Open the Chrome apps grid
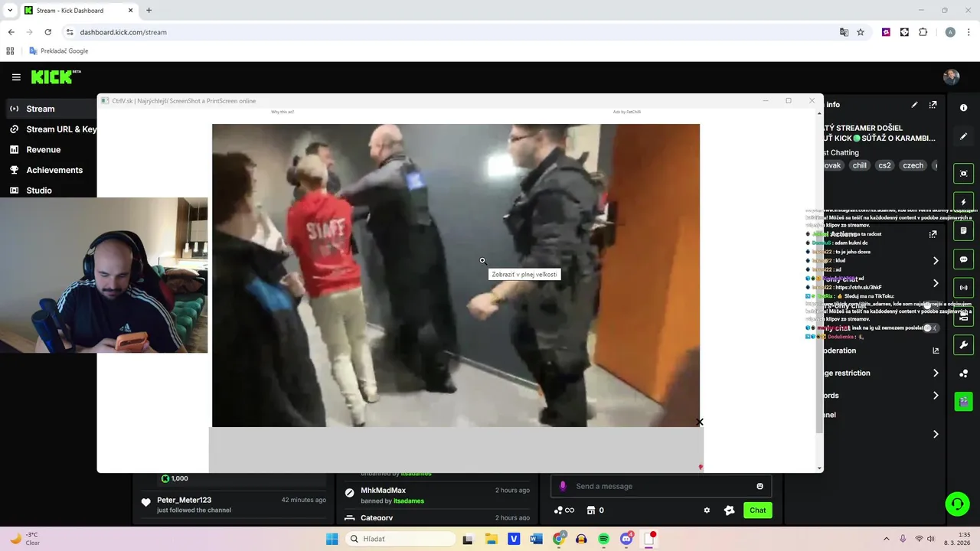The height and width of the screenshot is (551, 980). point(10,51)
